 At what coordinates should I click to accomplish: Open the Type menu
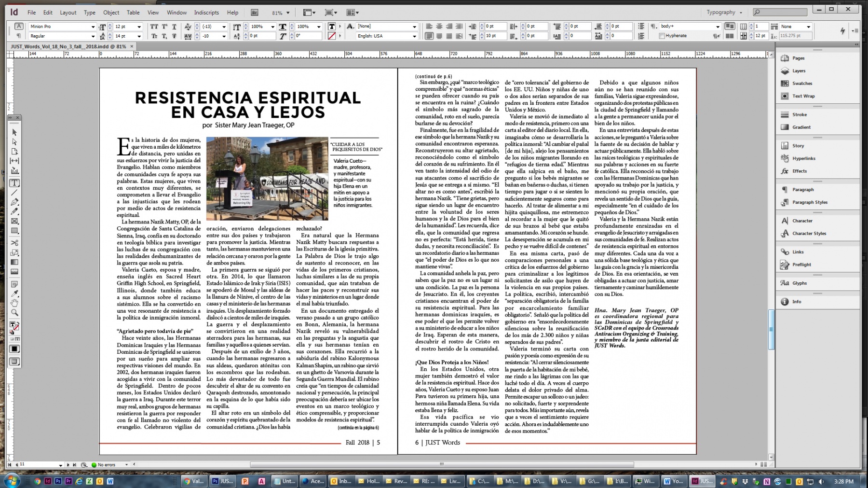[x=89, y=13]
